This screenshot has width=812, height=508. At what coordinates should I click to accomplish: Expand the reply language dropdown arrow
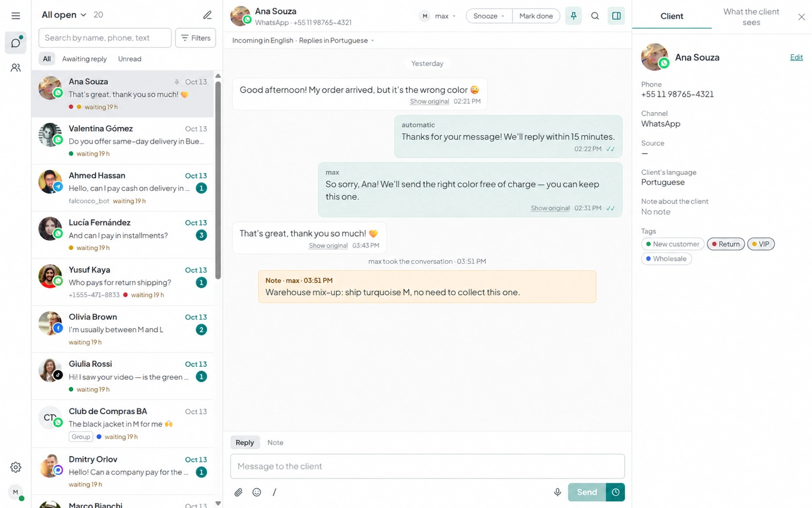(x=373, y=40)
